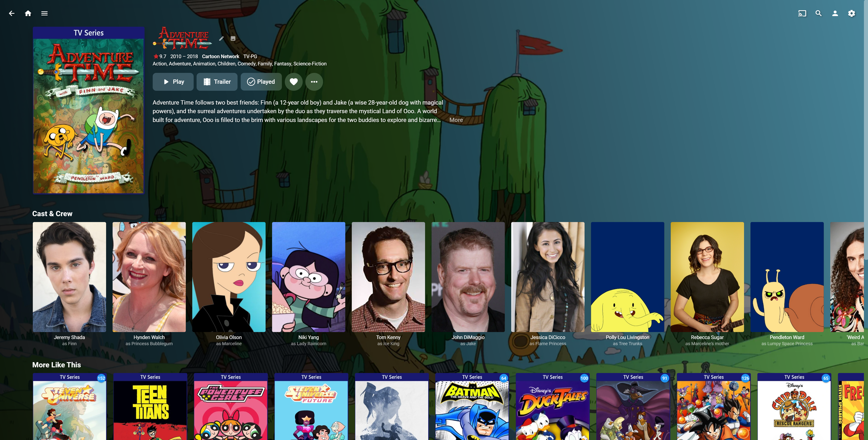Image resolution: width=868 pixels, height=440 pixels.
Task: Open Niki Yang's cast card
Action: click(x=309, y=277)
